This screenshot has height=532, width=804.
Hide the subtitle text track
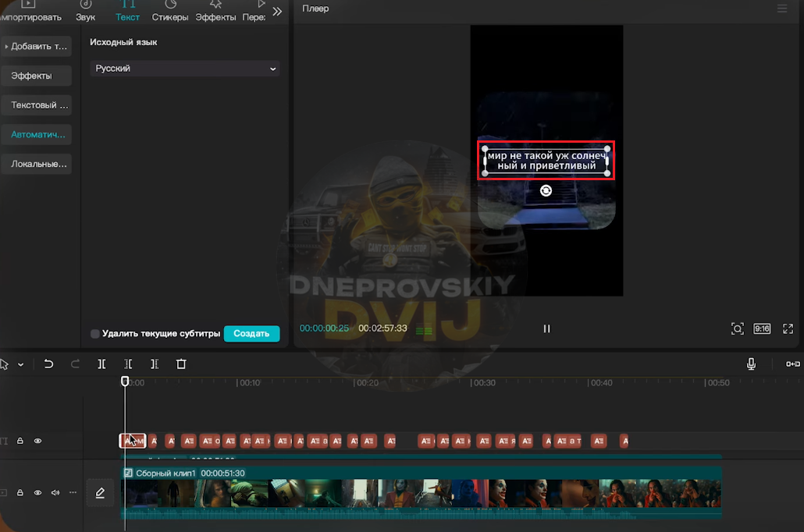point(38,441)
